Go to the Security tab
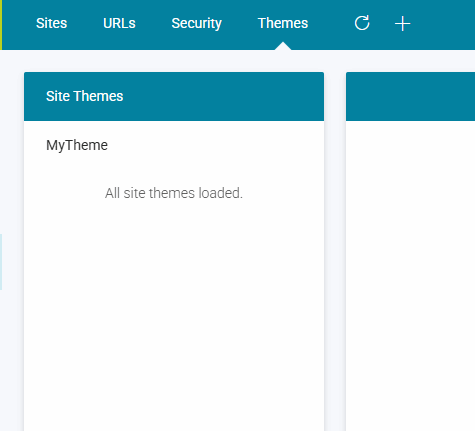 [x=197, y=24]
